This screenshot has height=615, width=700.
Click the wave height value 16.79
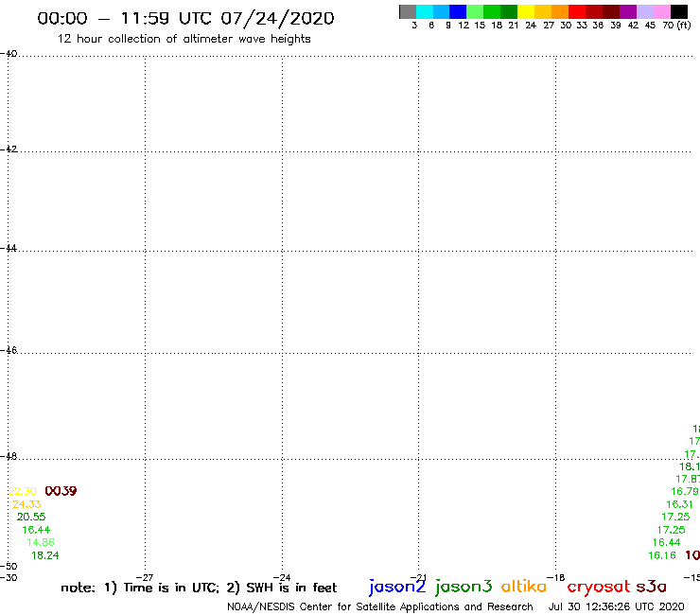(x=685, y=491)
